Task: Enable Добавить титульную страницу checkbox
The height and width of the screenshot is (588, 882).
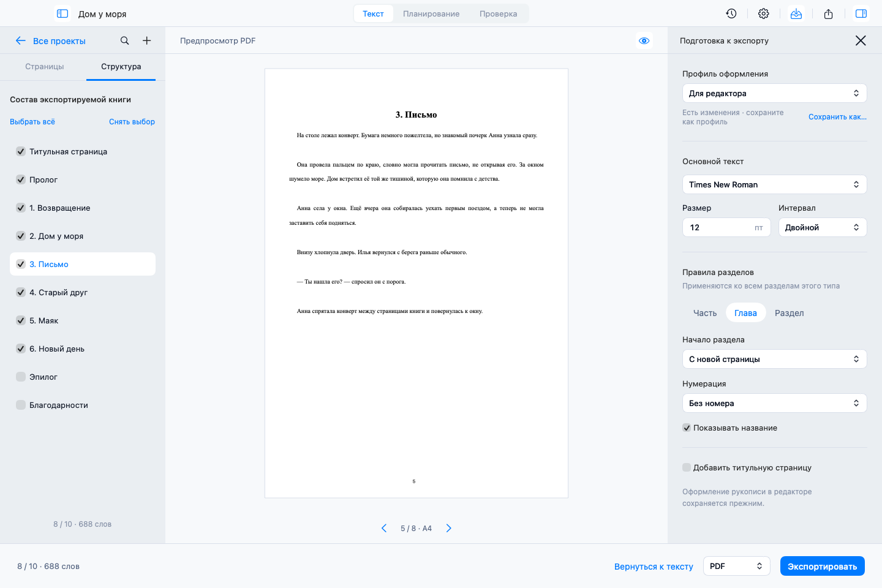Action: click(687, 467)
